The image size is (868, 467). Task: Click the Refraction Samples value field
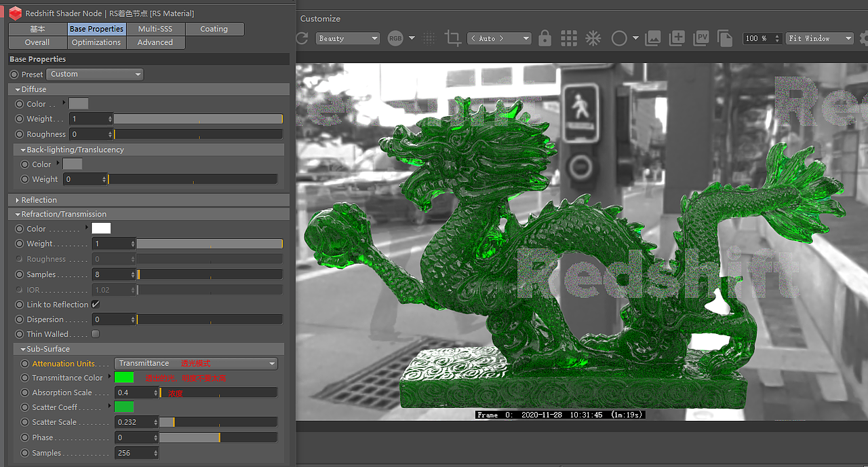pyautogui.click(x=113, y=274)
